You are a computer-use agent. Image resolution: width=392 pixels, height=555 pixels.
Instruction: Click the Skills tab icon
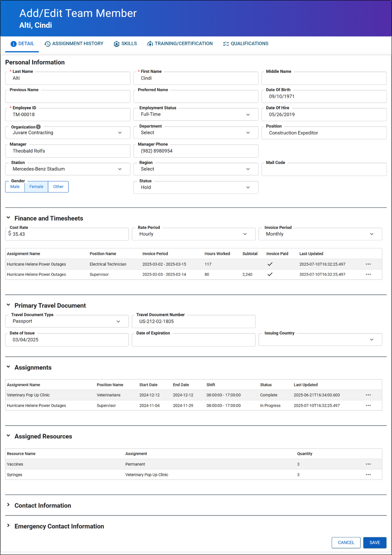click(x=117, y=44)
